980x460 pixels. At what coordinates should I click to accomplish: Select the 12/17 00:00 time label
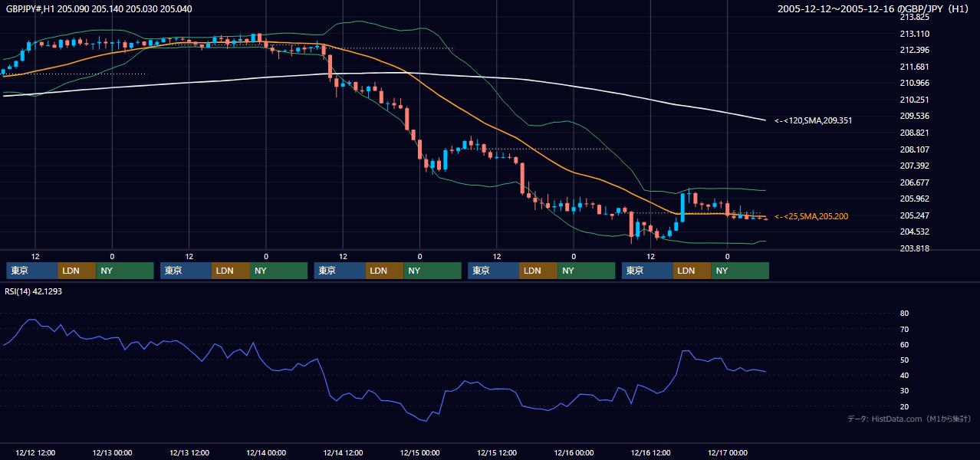tap(728, 452)
